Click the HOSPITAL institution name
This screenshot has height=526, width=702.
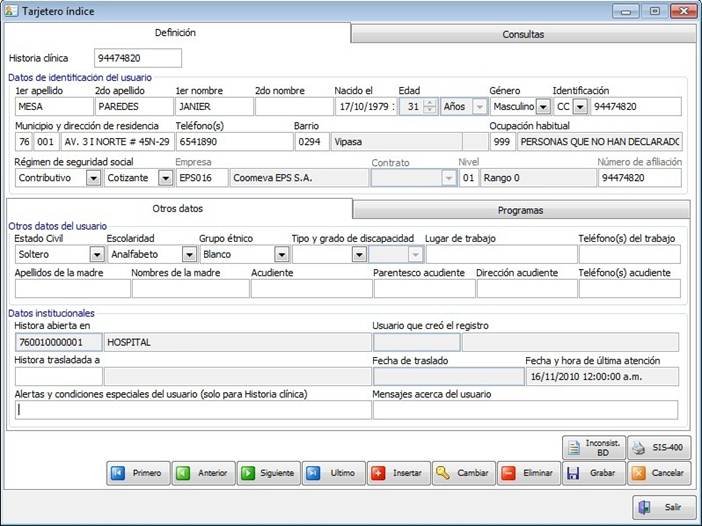238,342
